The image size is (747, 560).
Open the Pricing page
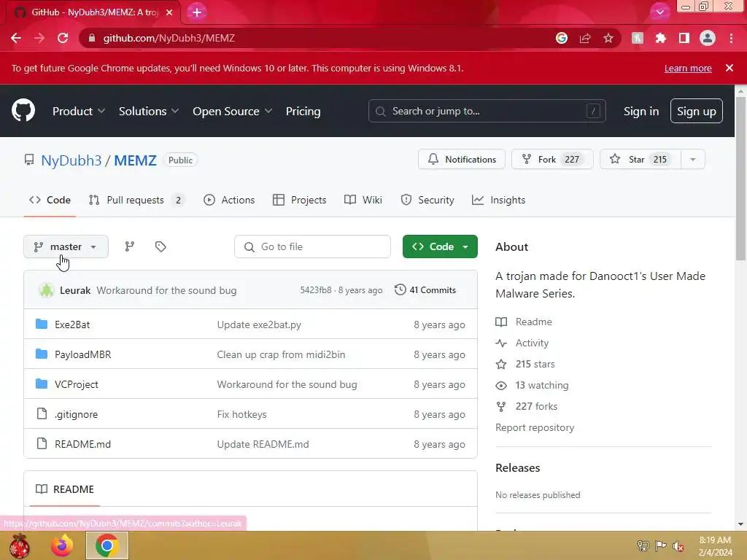(303, 111)
